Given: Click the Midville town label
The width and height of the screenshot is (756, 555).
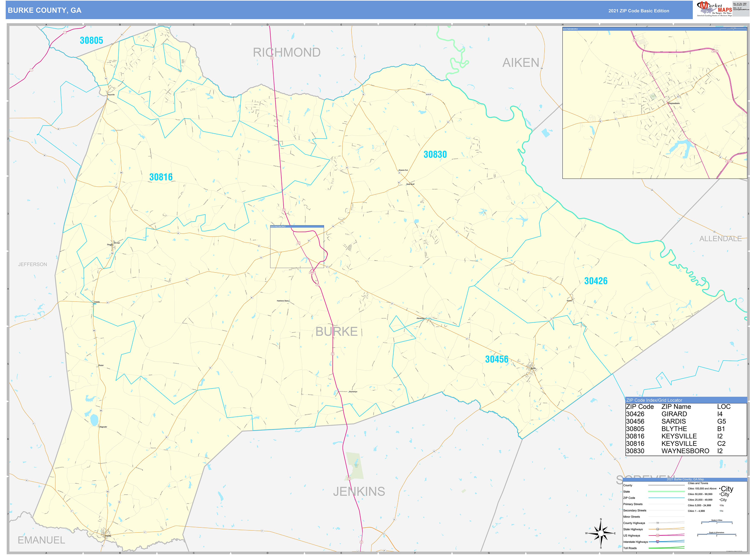Looking at the screenshot, I should 108,536.
